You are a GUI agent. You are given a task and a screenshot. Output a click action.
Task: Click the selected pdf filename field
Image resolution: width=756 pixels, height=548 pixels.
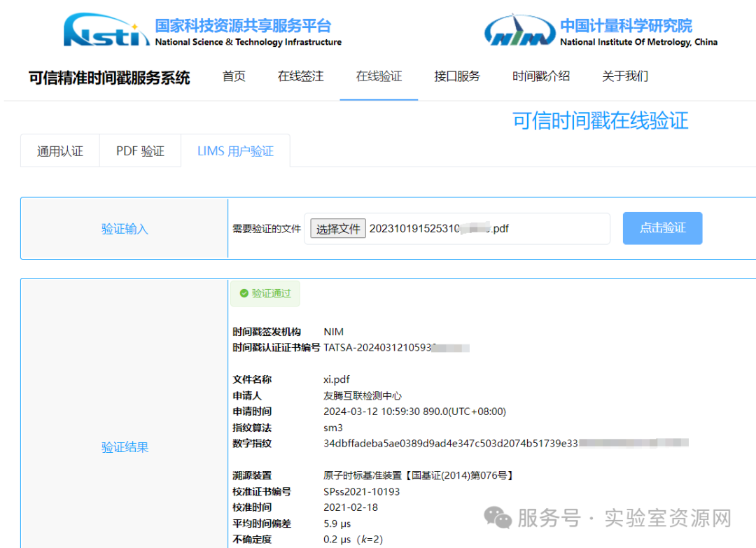click(456, 228)
